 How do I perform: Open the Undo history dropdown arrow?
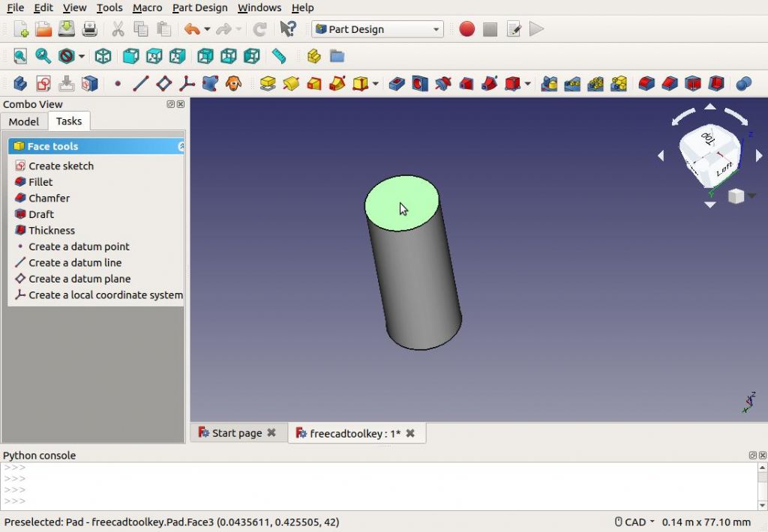pyautogui.click(x=207, y=29)
